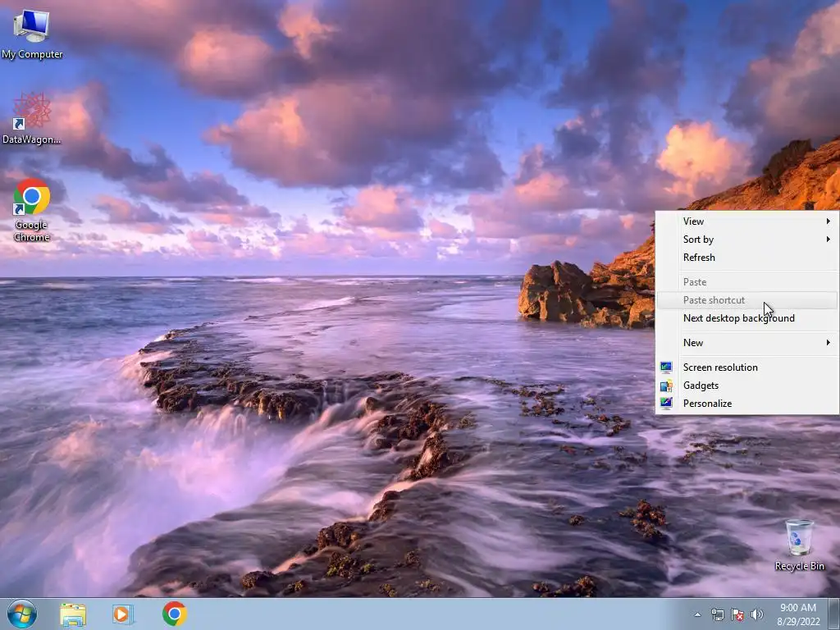Click the Paste shortcut entry
The image size is (840, 630).
[746, 300]
